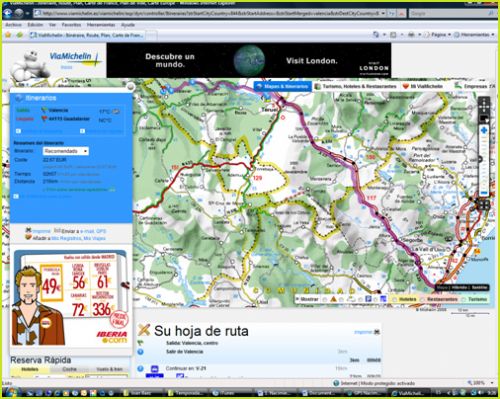Click the blue parking P icon

click(x=368, y=299)
